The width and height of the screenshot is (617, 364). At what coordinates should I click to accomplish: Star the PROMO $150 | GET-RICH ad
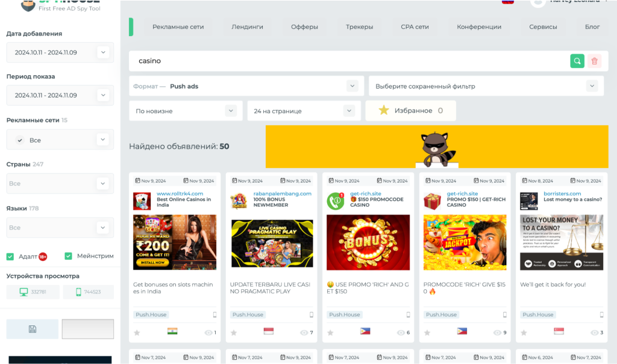[427, 333]
